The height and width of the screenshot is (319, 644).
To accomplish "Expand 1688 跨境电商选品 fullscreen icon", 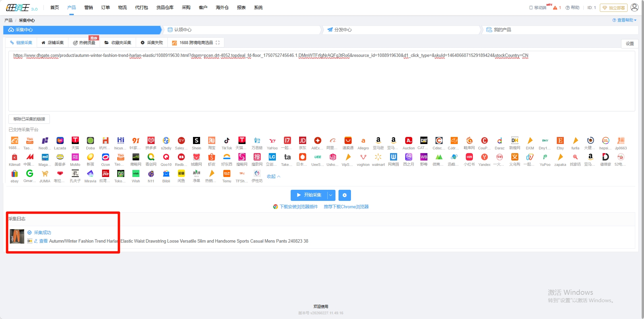I will [218, 43].
